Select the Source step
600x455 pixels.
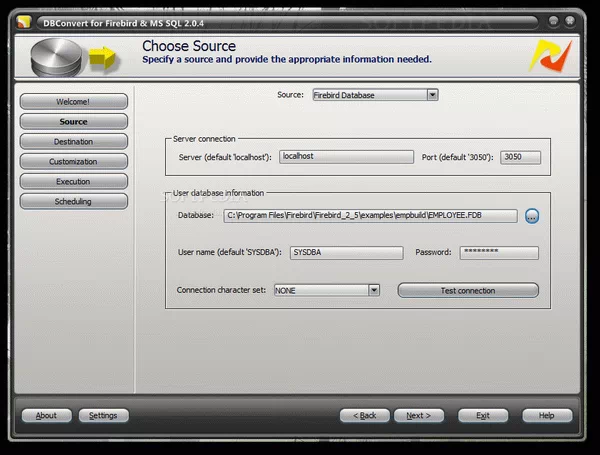(x=73, y=121)
